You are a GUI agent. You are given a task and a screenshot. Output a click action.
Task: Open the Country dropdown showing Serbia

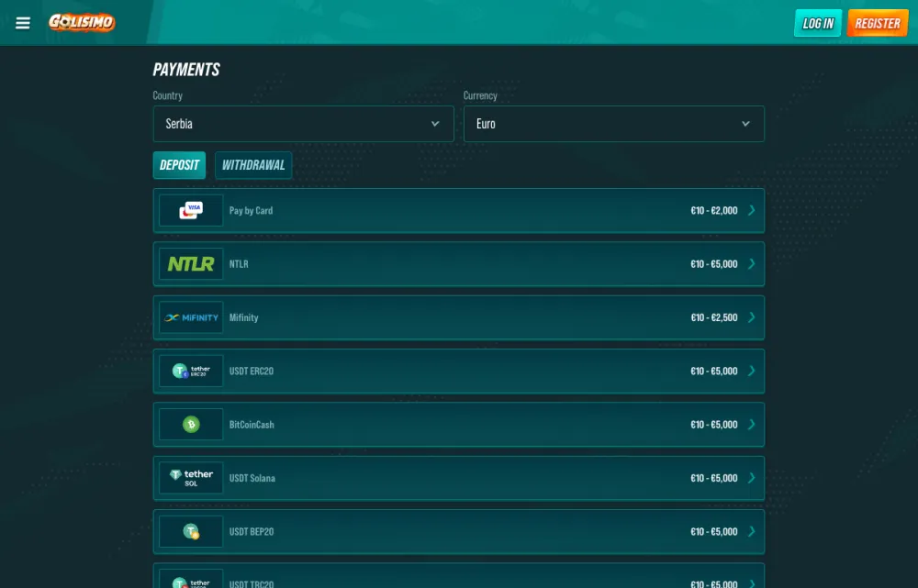[303, 124]
